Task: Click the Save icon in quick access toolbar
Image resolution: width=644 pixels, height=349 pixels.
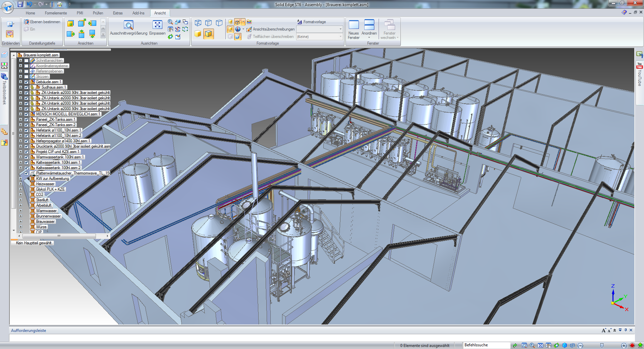Action: pyautogui.click(x=20, y=4)
